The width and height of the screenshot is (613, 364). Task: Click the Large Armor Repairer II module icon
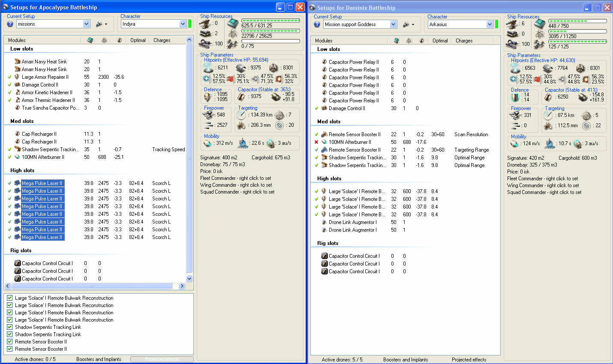tap(18, 77)
